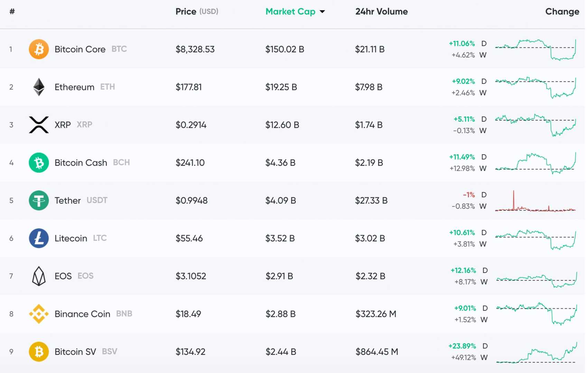Screen dimensions: 588x373
Task: Select the Ethereum diamond logo
Action: 39,87
